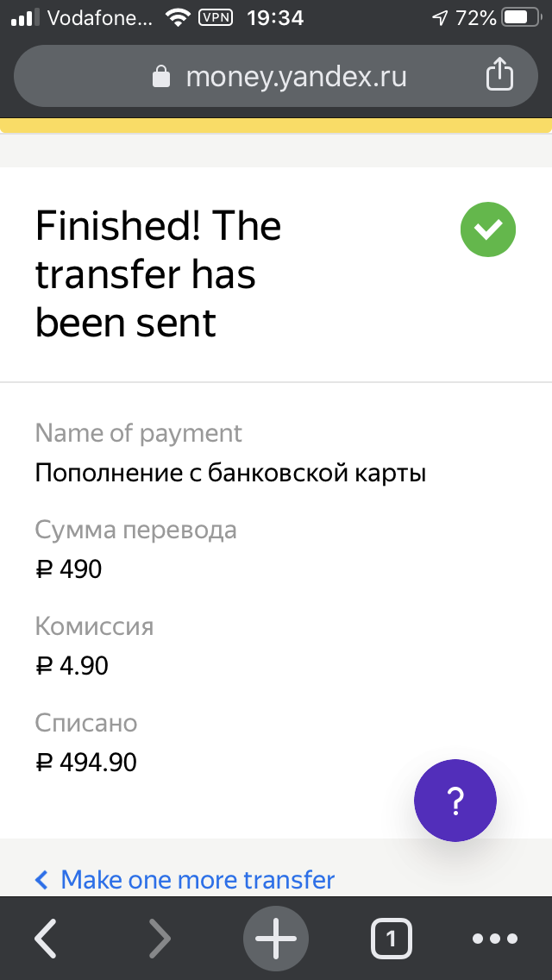Image resolution: width=552 pixels, height=980 pixels.
Task: Tap the Пополнение с банковской карты text
Action: click(x=230, y=474)
